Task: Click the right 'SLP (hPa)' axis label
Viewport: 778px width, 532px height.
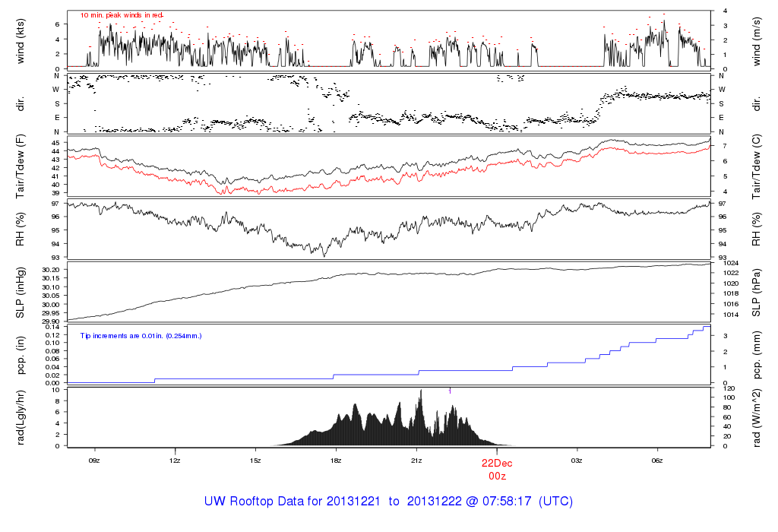Action: click(756, 293)
